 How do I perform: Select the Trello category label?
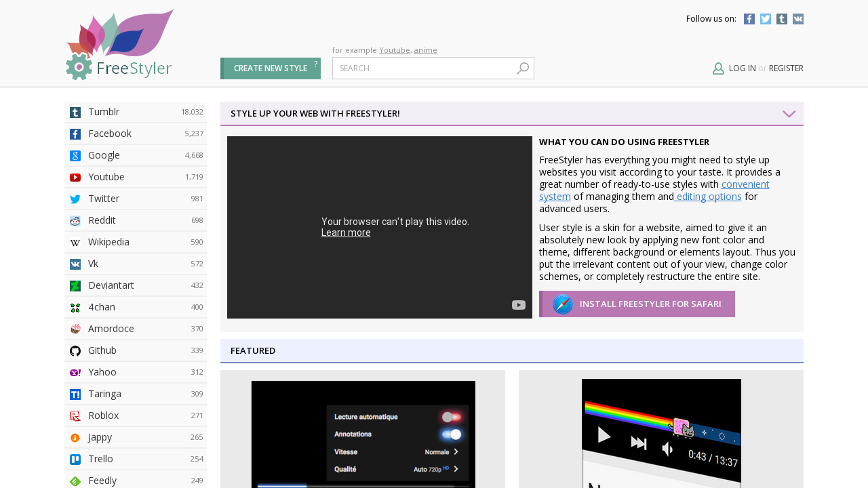pos(100,459)
